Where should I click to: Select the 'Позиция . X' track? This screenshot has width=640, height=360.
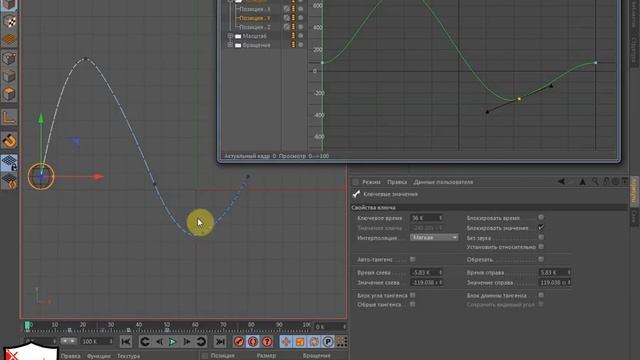254,9
